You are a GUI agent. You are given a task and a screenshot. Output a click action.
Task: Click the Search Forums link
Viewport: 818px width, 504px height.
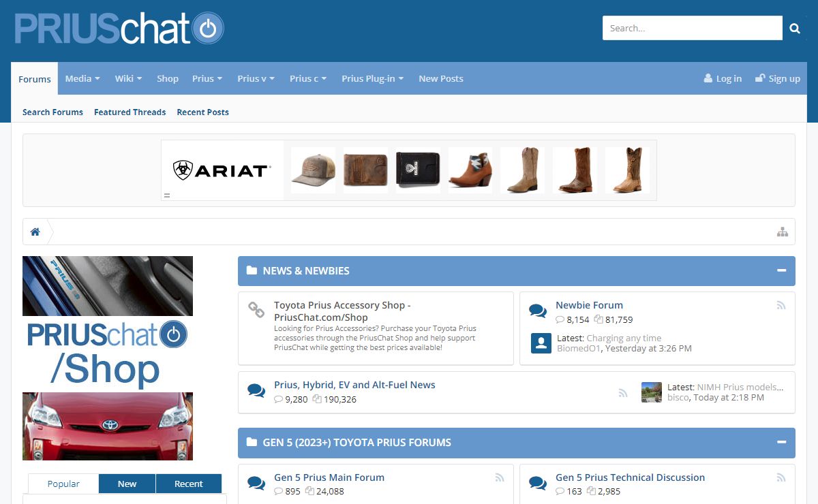pyautogui.click(x=52, y=112)
